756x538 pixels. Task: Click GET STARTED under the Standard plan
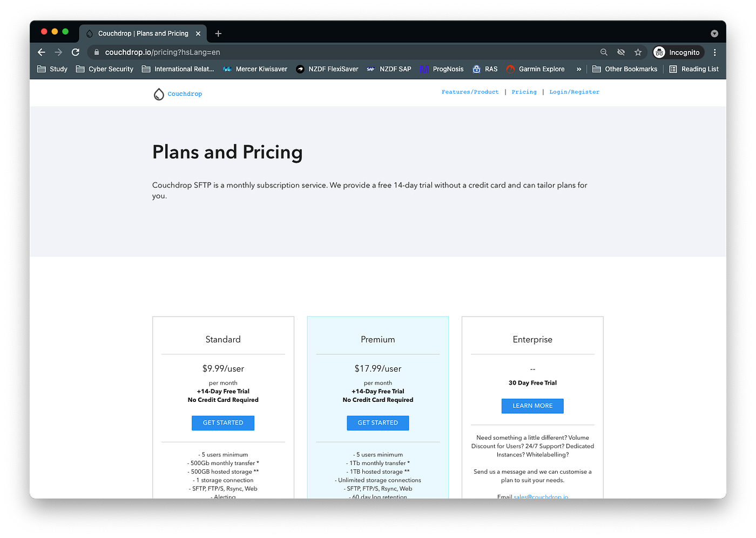[x=223, y=423]
